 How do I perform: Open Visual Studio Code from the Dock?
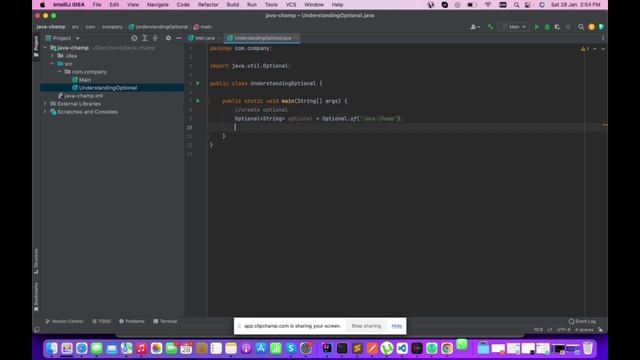point(402,348)
